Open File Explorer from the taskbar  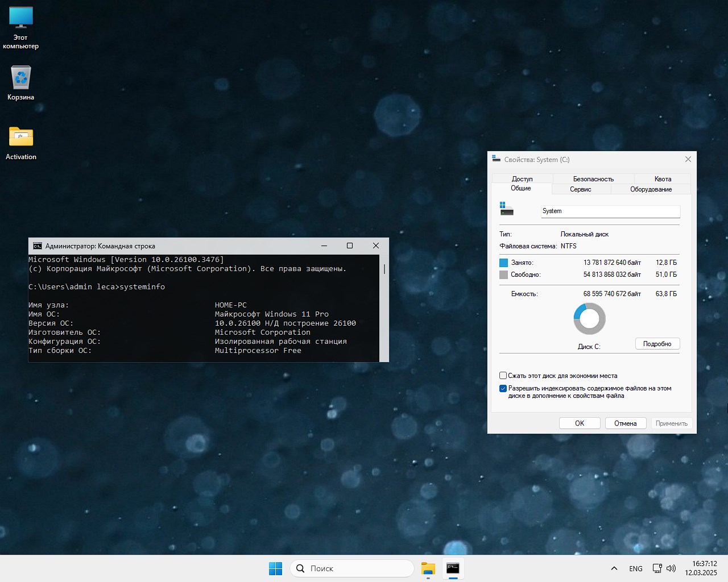coord(428,568)
